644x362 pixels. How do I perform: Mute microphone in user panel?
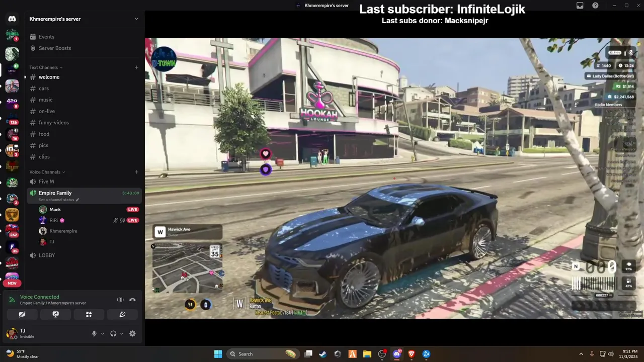tap(94, 333)
